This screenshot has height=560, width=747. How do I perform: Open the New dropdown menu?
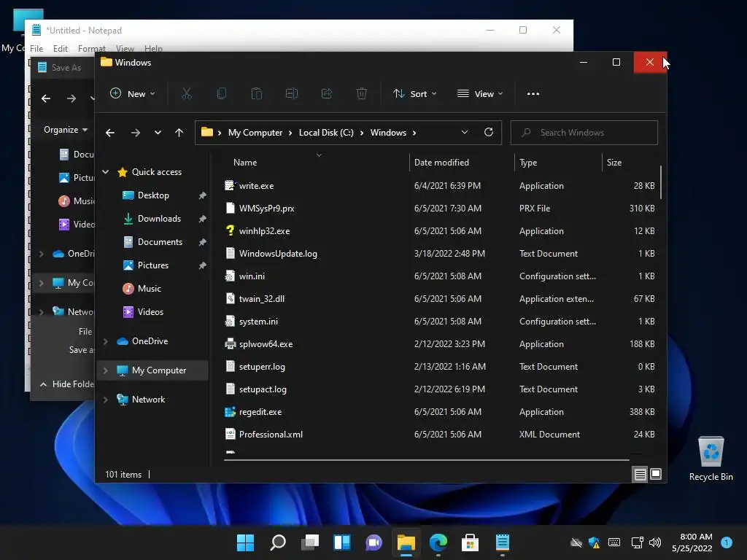(133, 94)
